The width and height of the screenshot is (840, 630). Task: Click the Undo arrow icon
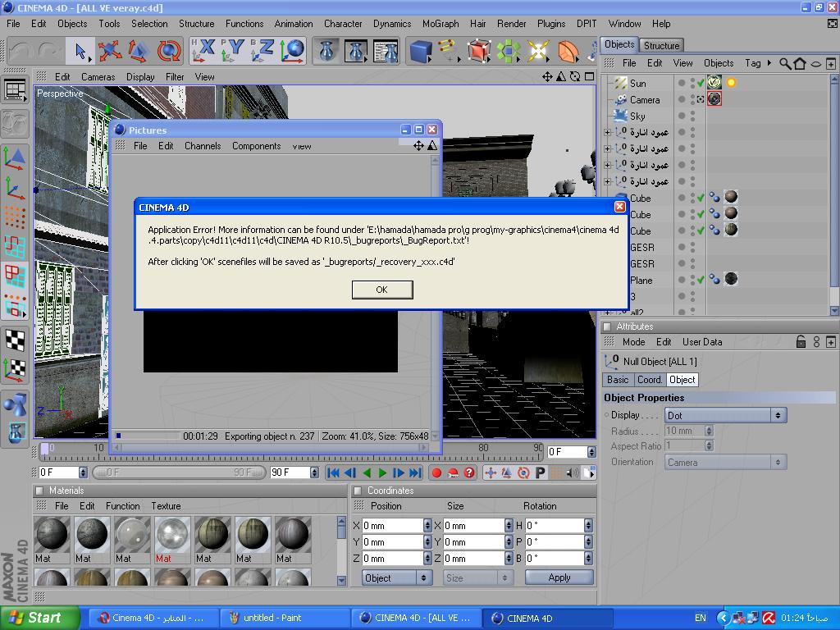pyautogui.click(x=21, y=52)
